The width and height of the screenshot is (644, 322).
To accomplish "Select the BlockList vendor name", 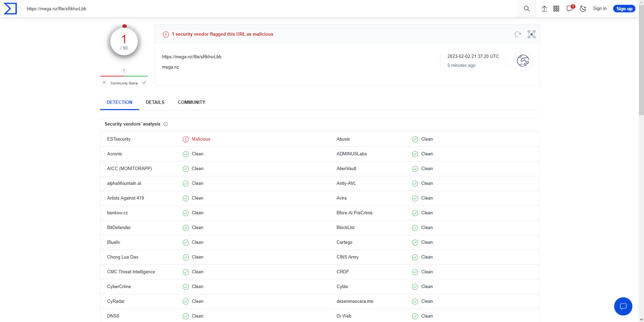I will [345, 227].
